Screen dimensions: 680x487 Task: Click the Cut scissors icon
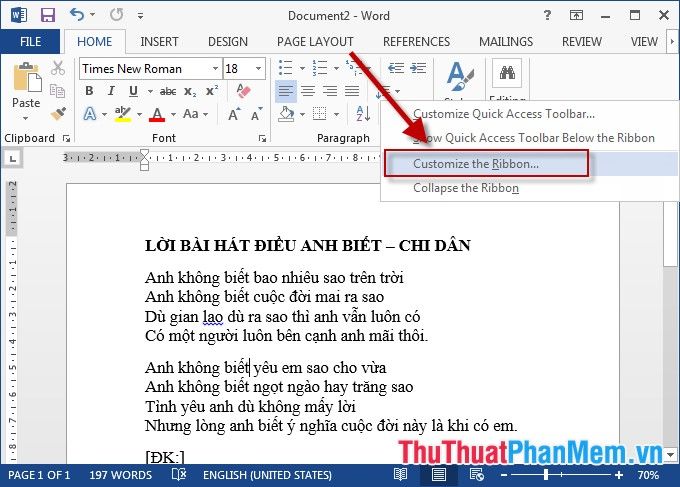point(58,68)
